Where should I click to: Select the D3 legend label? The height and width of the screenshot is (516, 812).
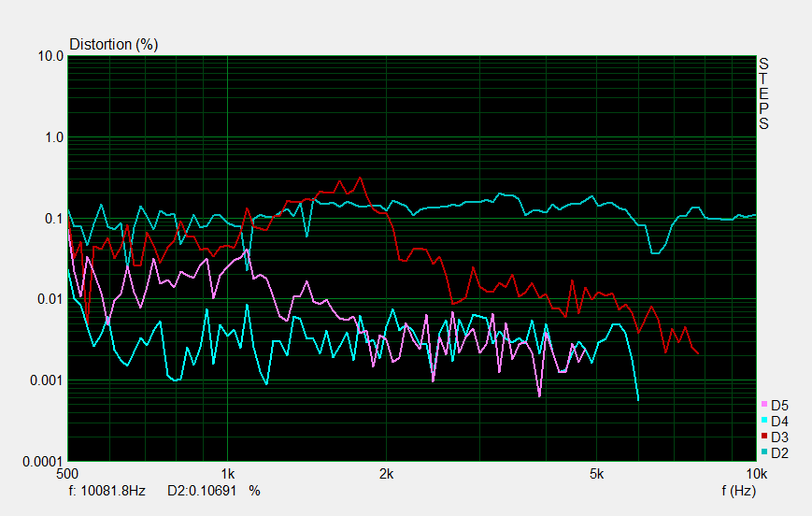779,437
